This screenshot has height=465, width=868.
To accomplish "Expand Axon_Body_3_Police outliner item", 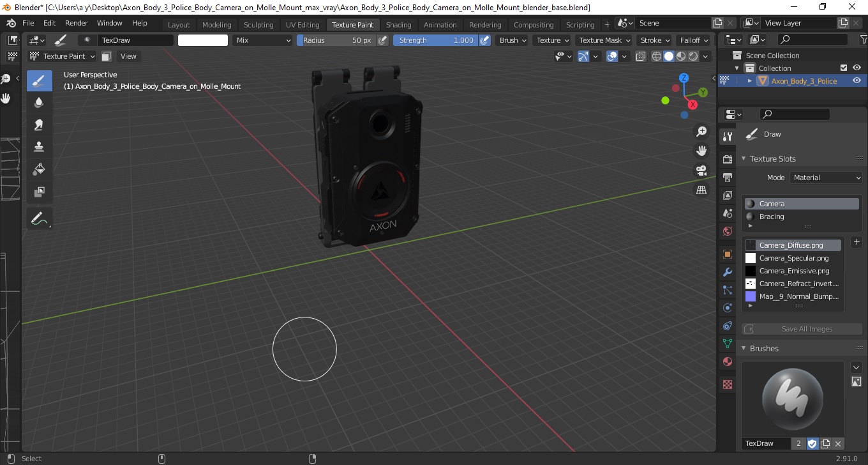I will pyautogui.click(x=750, y=80).
